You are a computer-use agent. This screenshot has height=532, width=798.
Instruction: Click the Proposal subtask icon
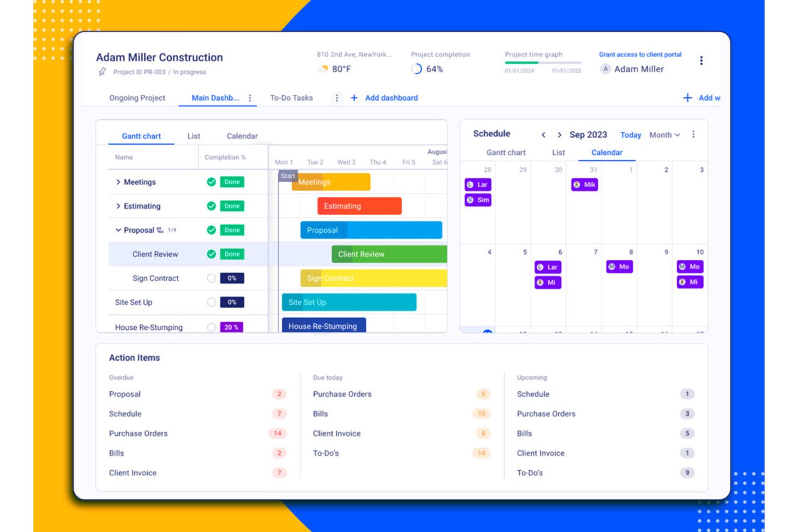(x=160, y=230)
